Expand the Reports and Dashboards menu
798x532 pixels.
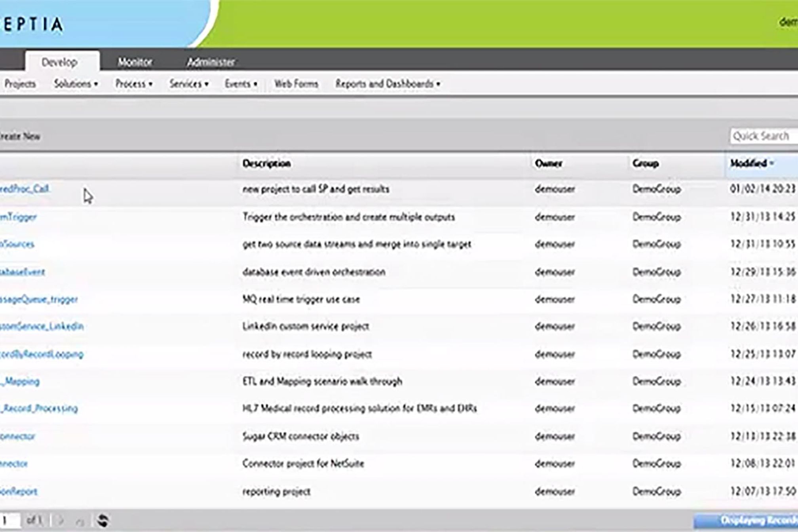(388, 84)
